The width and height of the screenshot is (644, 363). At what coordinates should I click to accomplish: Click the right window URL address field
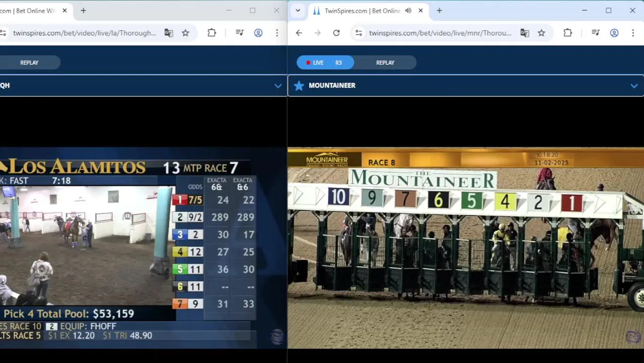pos(440,33)
